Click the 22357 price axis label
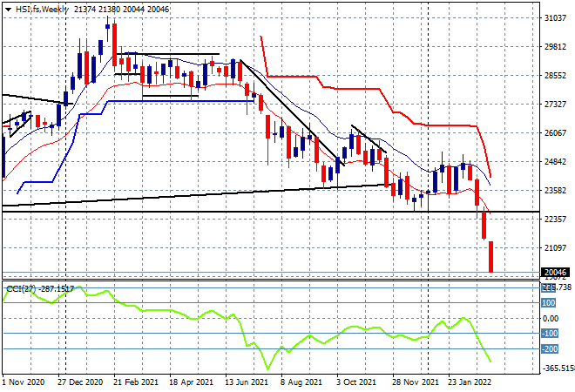The image size is (575, 392). pyautogui.click(x=555, y=220)
